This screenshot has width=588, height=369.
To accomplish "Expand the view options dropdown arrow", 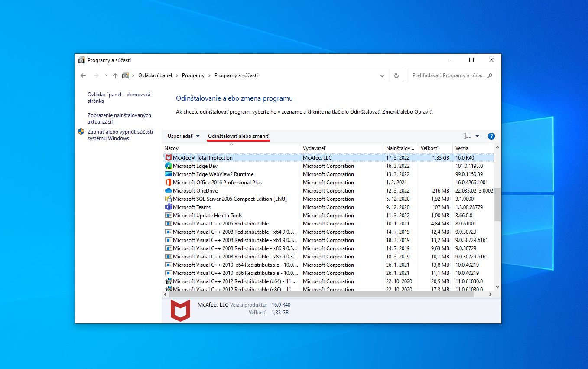I will [x=477, y=136].
